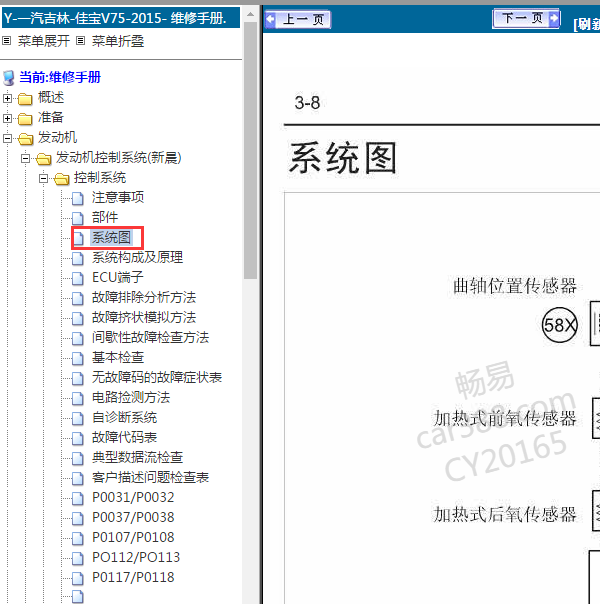Click the document icon beside 注意事项

tap(78, 199)
